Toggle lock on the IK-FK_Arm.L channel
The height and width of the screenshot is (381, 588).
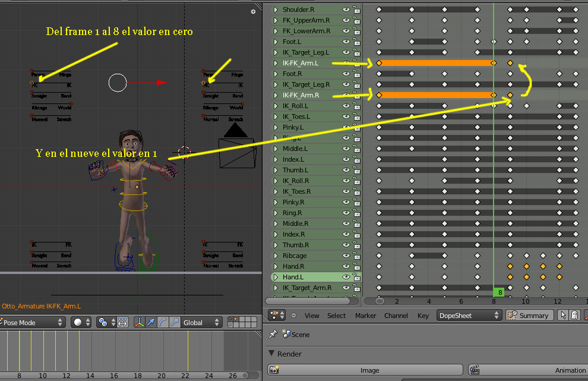(x=356, y=63)
